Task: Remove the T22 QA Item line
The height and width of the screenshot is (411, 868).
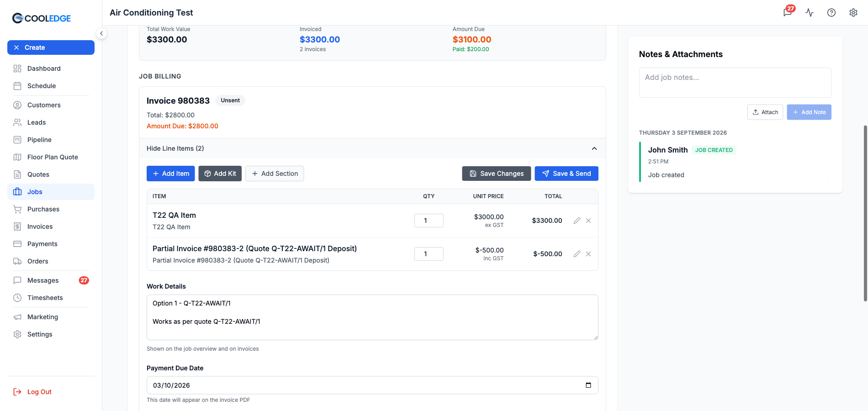Action: pyautogui.click(x=588, y=221)
